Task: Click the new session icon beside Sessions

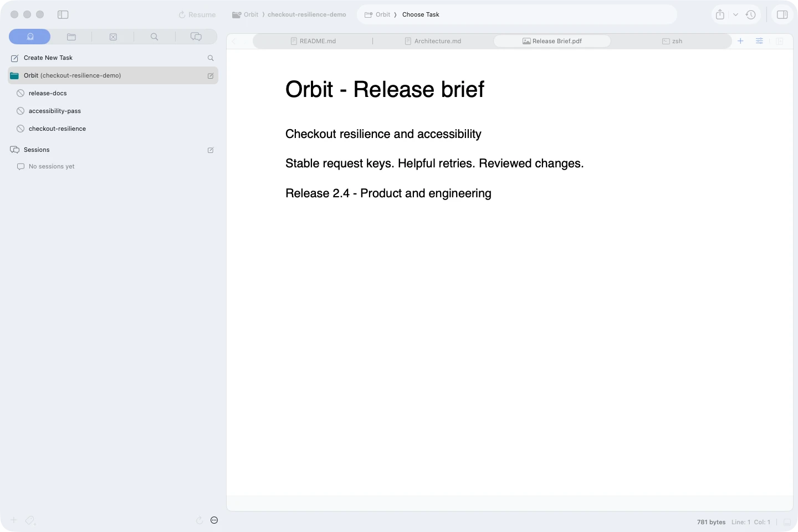Action: [211, 150]
